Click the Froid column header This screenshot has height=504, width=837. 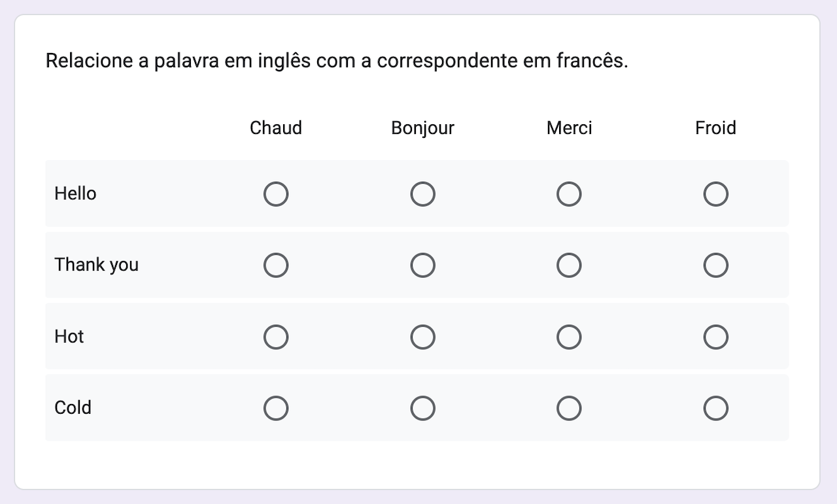pyautogui.click(x=715, y=127)
